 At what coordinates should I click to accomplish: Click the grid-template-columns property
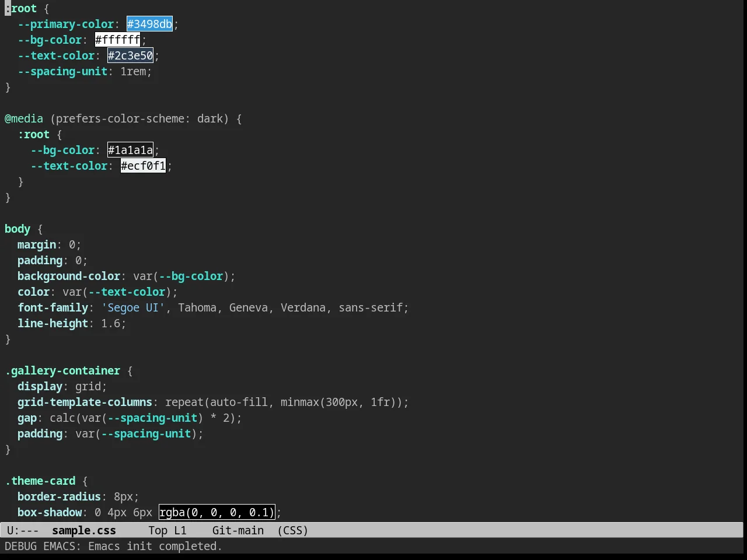point(85,402)
